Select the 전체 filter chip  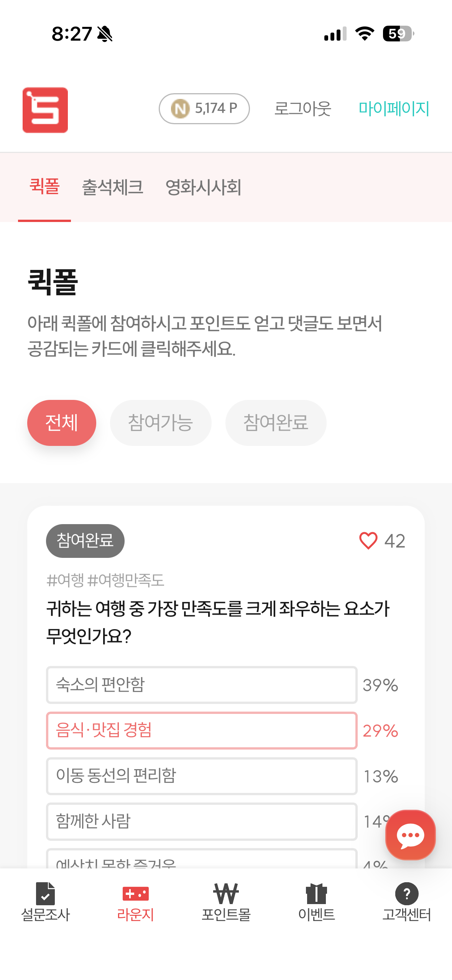(62, 423)
